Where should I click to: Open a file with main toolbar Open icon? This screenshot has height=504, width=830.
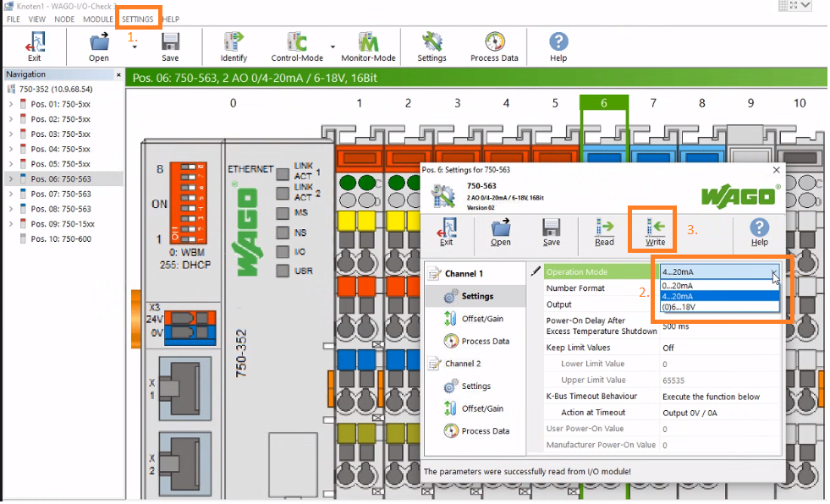click(x=98, y=46)
